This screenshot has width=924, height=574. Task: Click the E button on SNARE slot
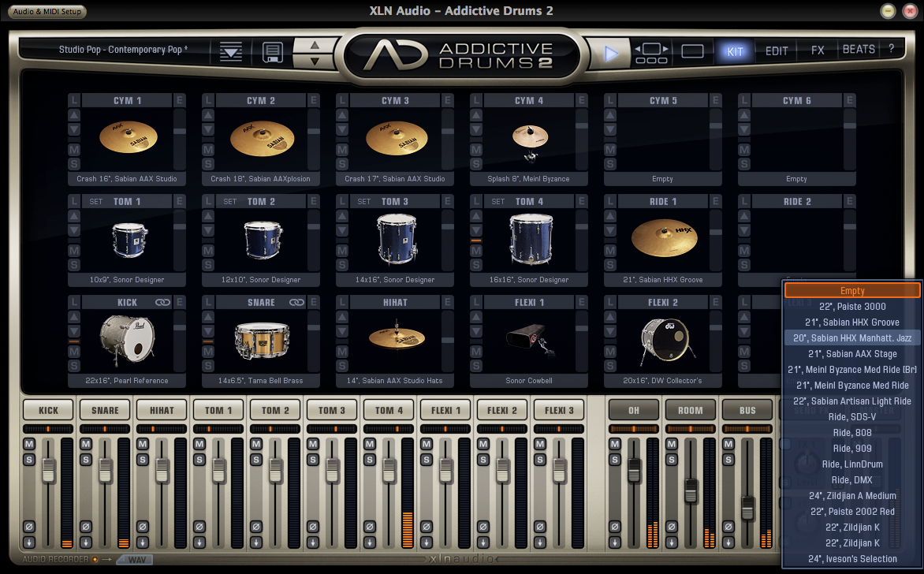click(314, 302)
